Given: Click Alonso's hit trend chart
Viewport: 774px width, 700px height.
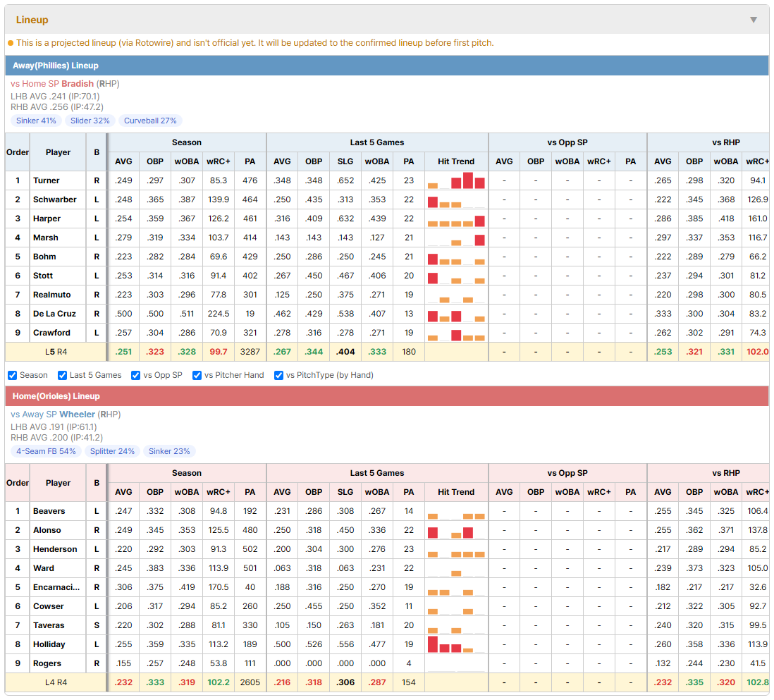Looking at the screenshot, I should pyautogui.click(x=456, y=531).
